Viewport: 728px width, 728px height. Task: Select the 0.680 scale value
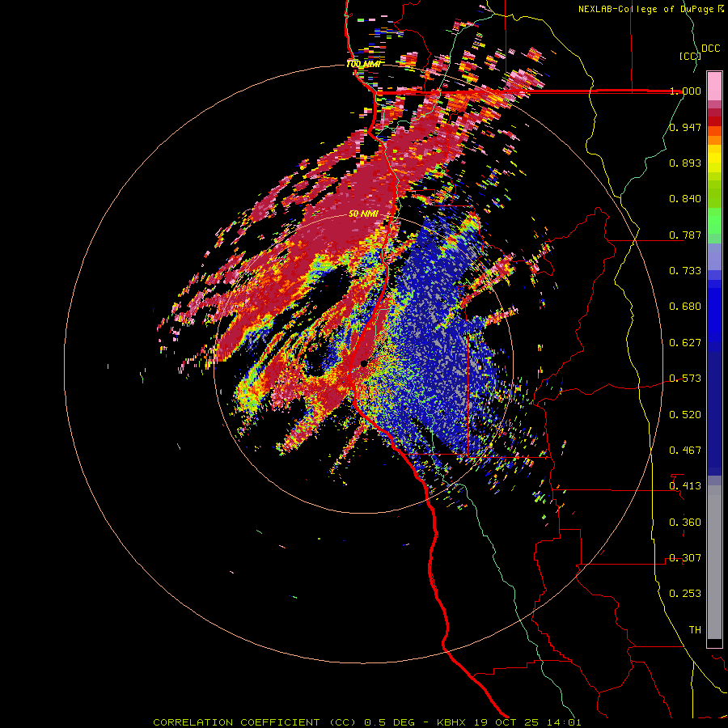[x=685, y=307]
